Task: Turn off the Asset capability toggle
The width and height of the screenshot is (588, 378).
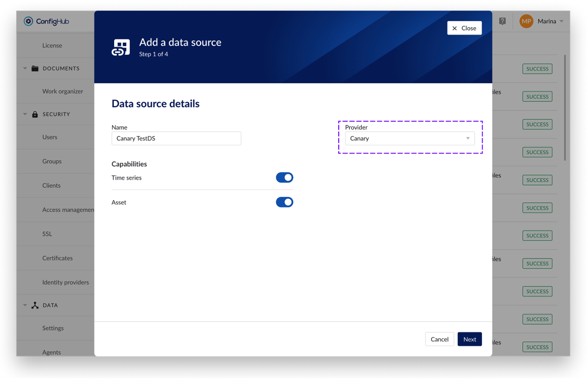Action: (x=284, y=202)
